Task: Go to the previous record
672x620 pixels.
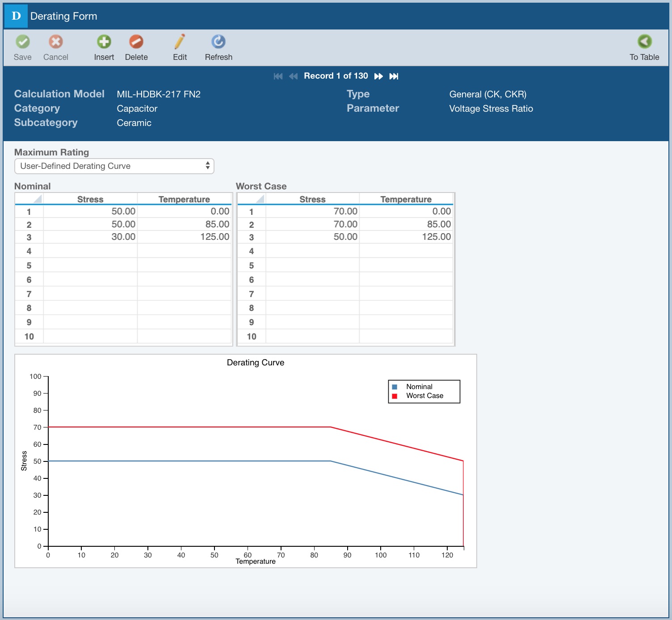Action: coord(293,76)
